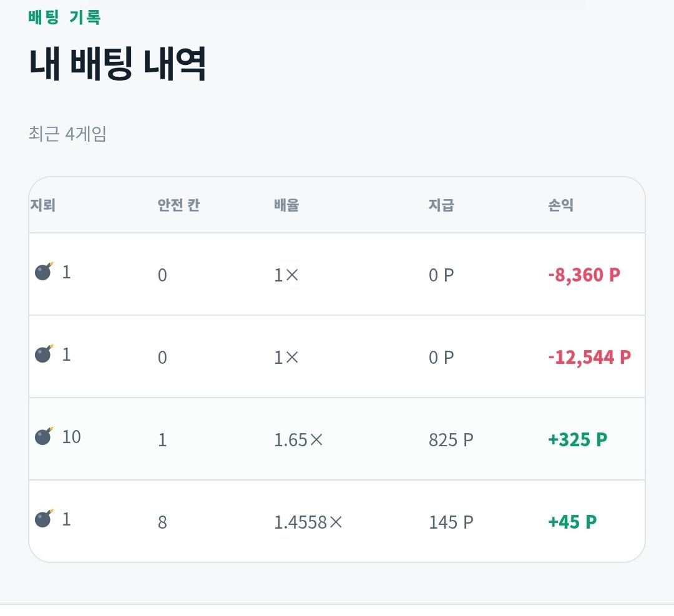Click the 손익 column header
Screen dimensions: 674x616
pos(561,205)
